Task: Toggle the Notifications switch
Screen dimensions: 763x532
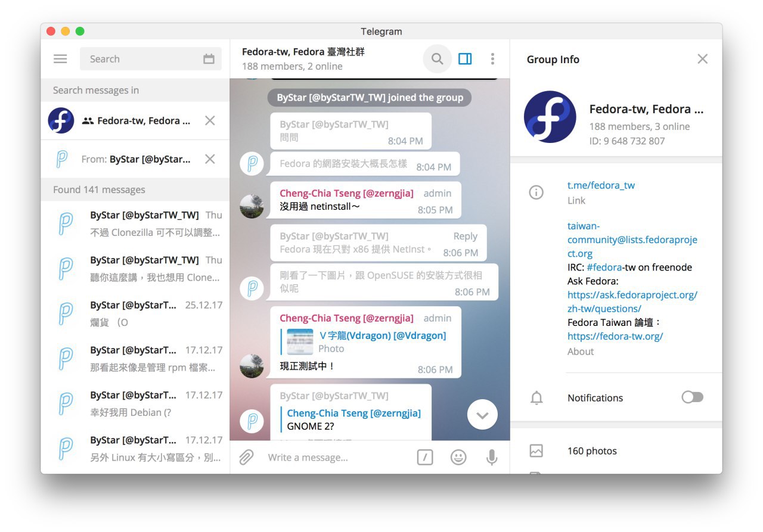Action: pos(693,397)
